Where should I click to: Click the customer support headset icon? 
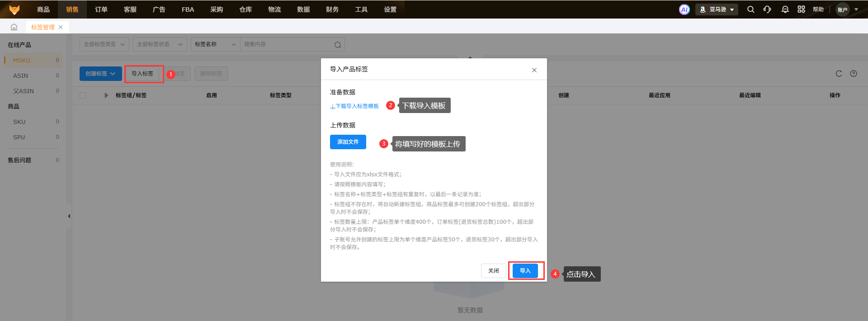click(x=767, y=9)
